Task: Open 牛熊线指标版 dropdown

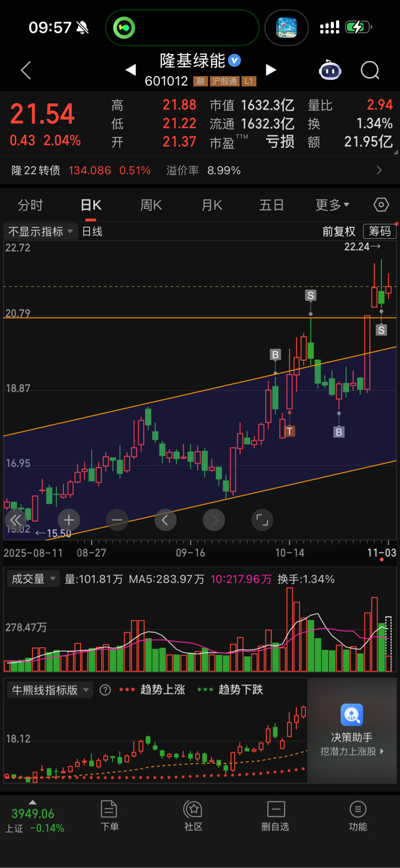Action: coord(50,690)
